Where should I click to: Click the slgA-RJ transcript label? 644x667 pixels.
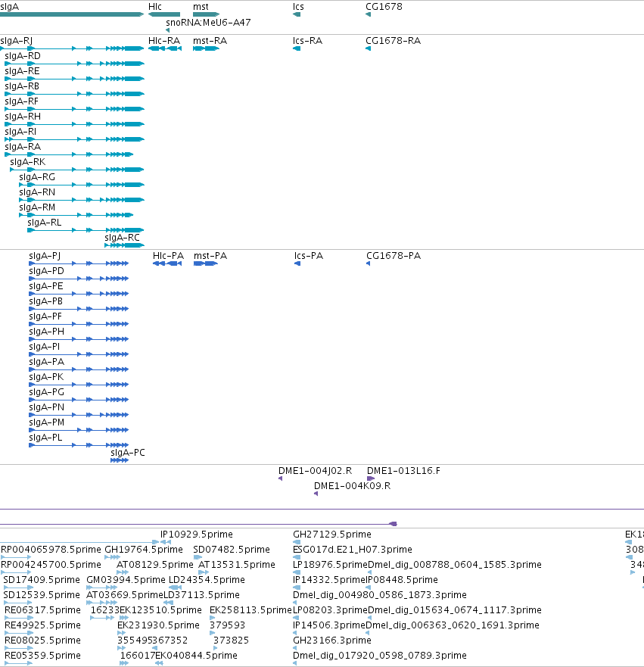(17, 41)
